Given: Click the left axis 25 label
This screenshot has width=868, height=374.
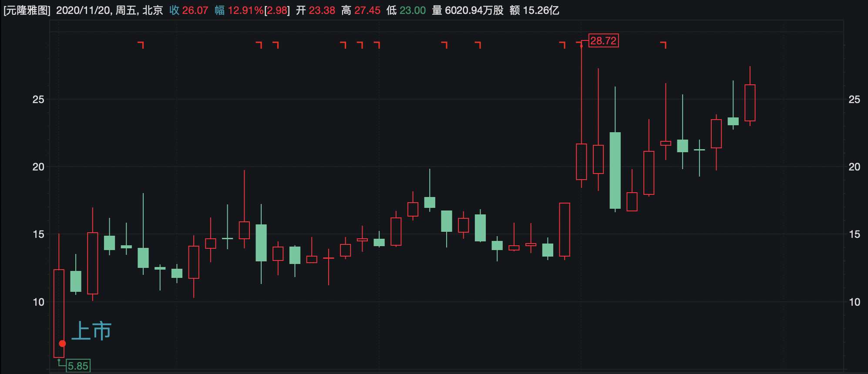Looking at the screenshot, I should point(38,100).
